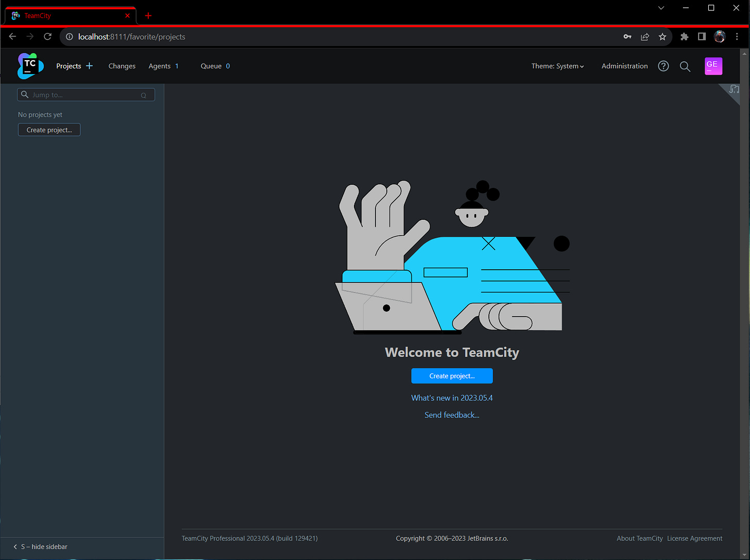
Task: Click the share page icon in address bar
Action: 645,37
